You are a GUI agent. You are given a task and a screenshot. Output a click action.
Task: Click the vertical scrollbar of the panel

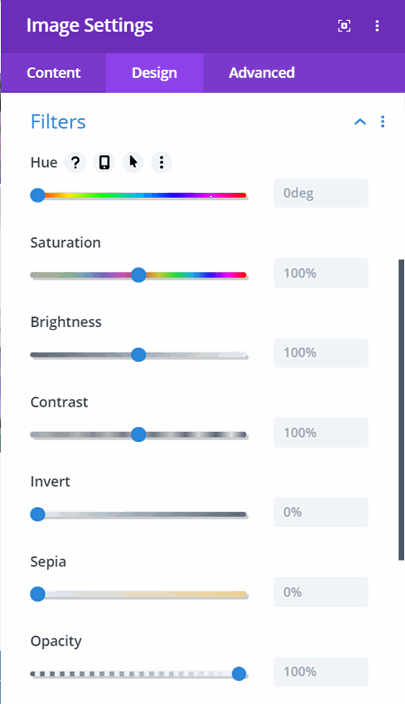click(401, 409)
